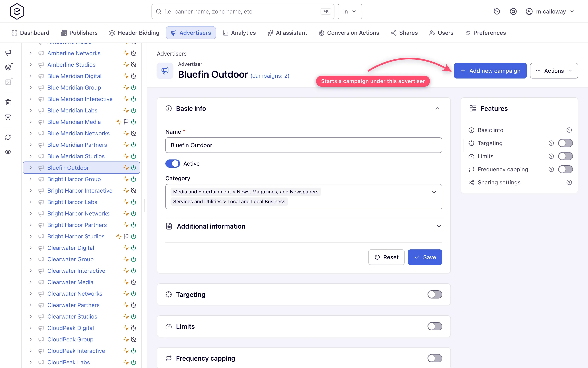Click the refresh icon in left sidebar
The image size is (588, 368).
point(8,137)
